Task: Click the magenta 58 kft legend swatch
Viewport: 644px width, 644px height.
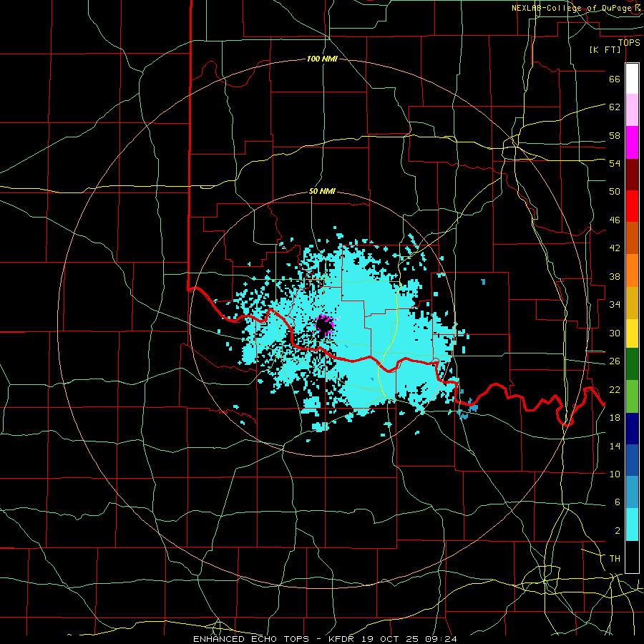Action: pyautogui.click(x=632, y=142)
